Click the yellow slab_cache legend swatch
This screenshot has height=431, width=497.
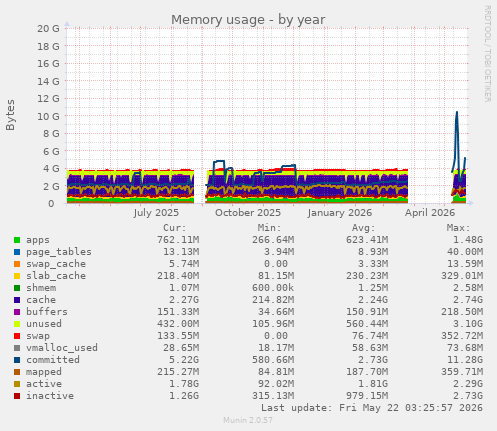[17, 276]
